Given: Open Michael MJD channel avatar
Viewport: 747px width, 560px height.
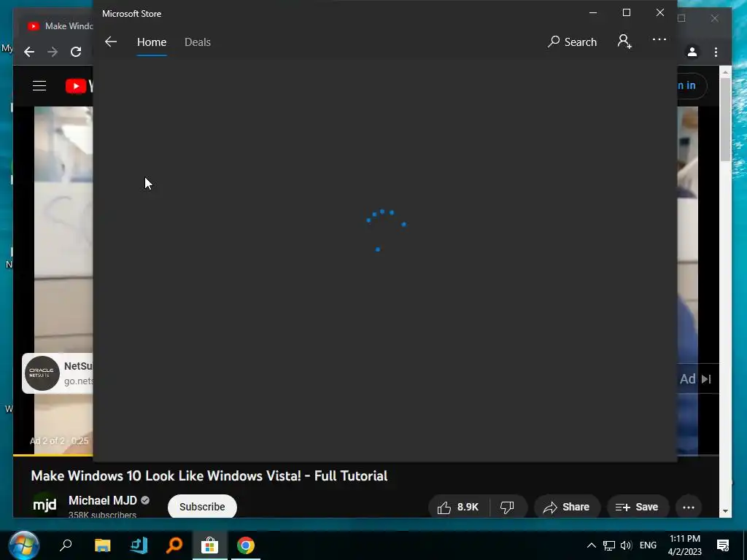Looking at the screenshot, I should (x=44, y=505).
